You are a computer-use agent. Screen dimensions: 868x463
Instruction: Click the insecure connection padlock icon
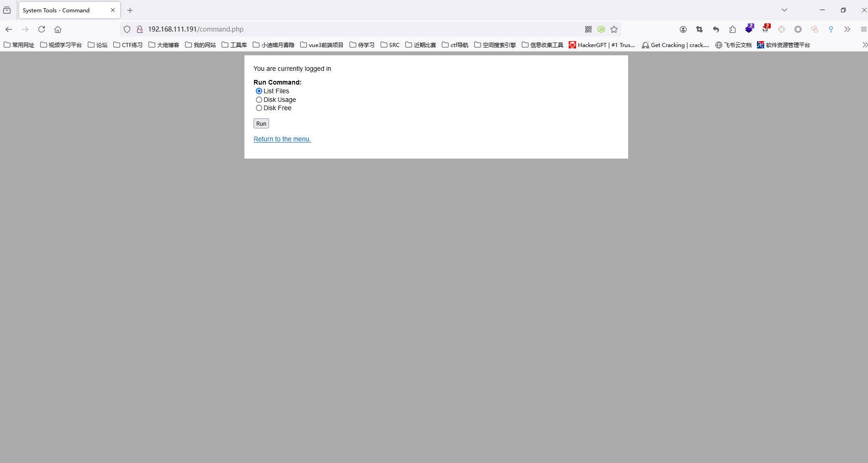tap(140, 29)
